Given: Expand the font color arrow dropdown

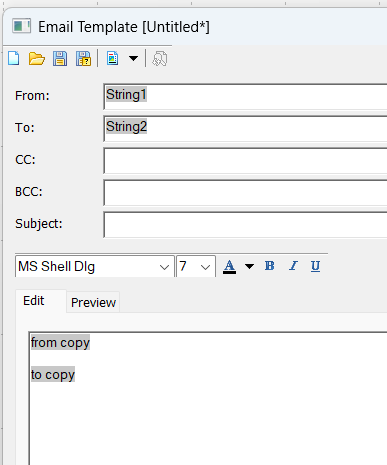Looking at the screenshot, I should [x=249, y=266].
